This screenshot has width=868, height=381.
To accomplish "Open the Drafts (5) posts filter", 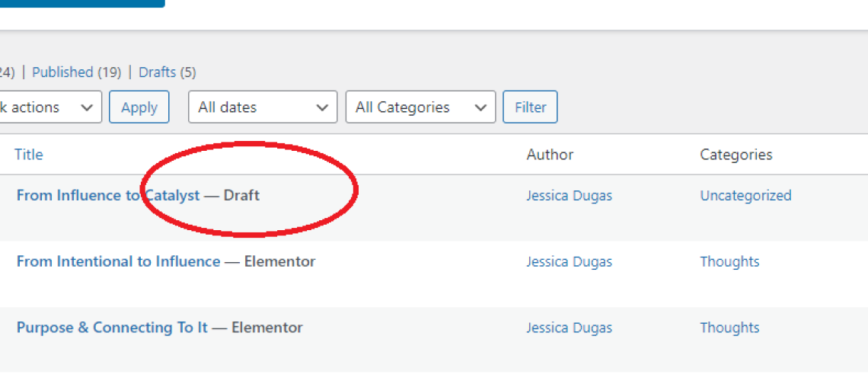I will [167, 72].
